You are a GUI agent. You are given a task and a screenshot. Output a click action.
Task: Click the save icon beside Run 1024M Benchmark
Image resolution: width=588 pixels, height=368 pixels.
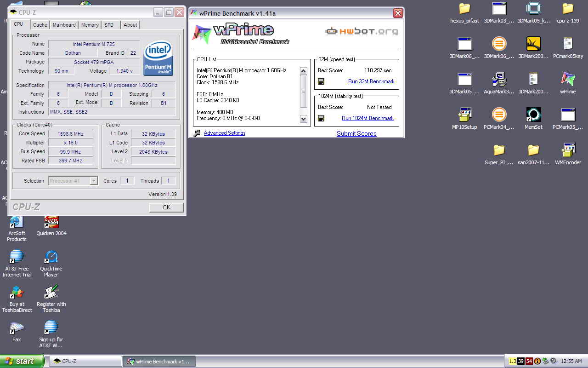click(321, 118)
